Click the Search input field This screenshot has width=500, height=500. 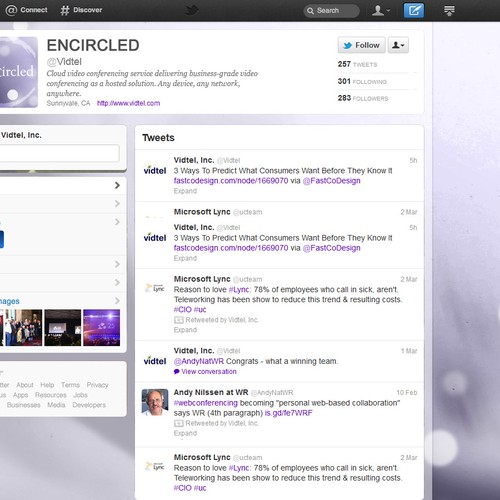point(332,11)
